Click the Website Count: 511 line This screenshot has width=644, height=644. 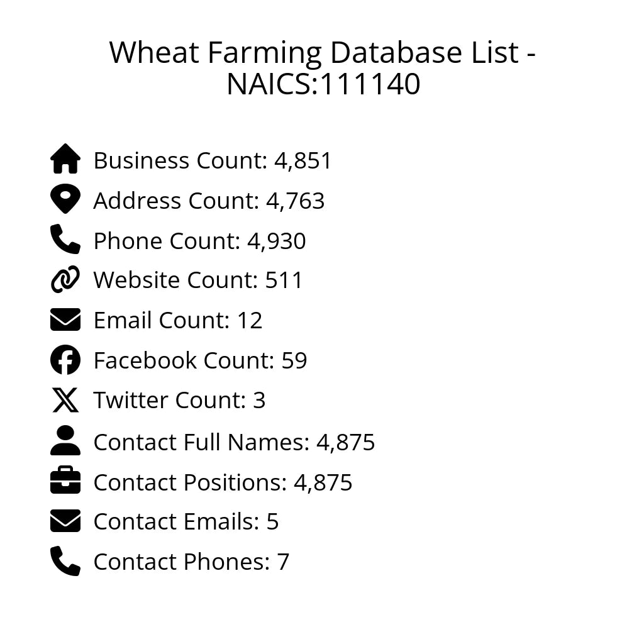[x=198, y=280]
